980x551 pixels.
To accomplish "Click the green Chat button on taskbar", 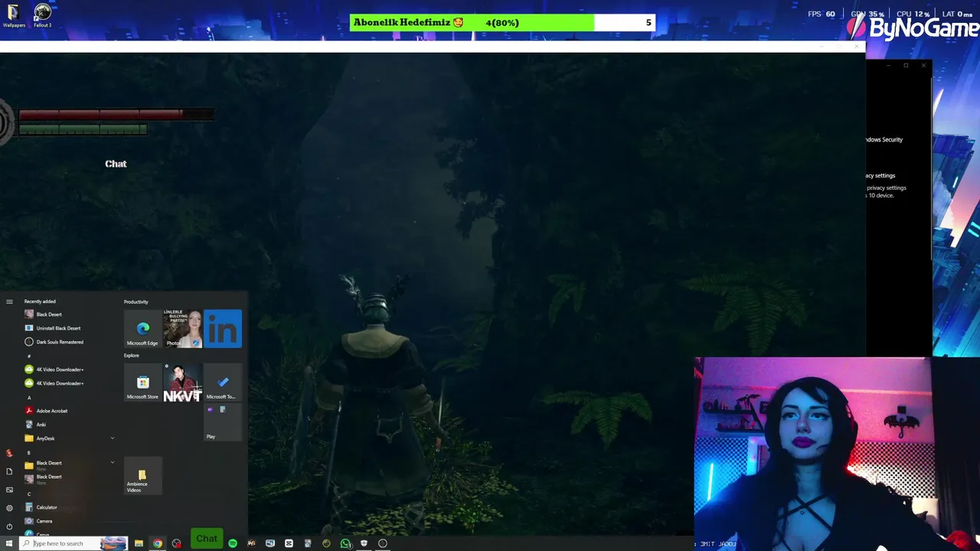I will (x=206, y=539).
